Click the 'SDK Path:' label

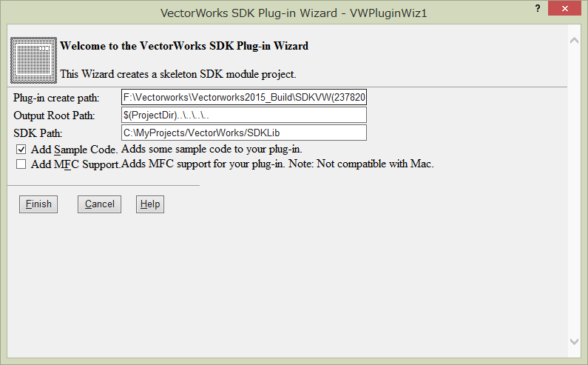(38, 133)
